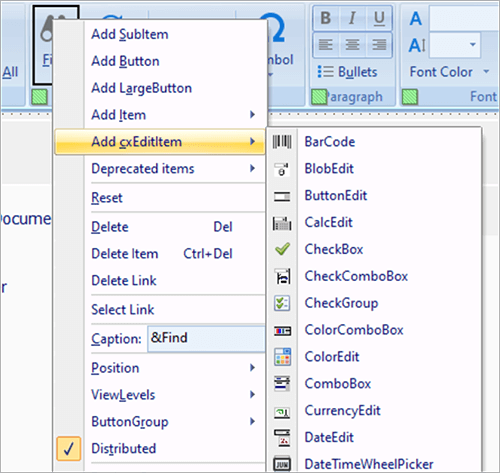Click the green CheckBox checkmark icon

(x=282, y=249)
